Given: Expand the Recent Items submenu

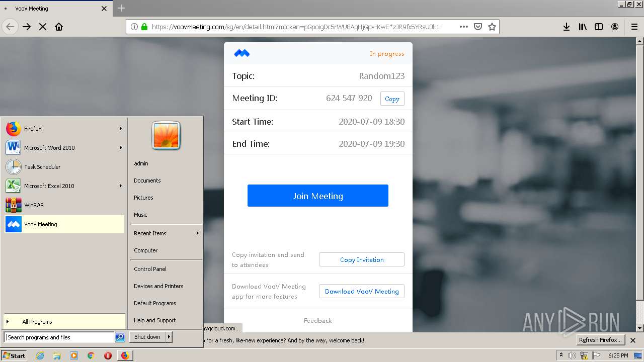Looking at the screenshot, I should point(166,233).
